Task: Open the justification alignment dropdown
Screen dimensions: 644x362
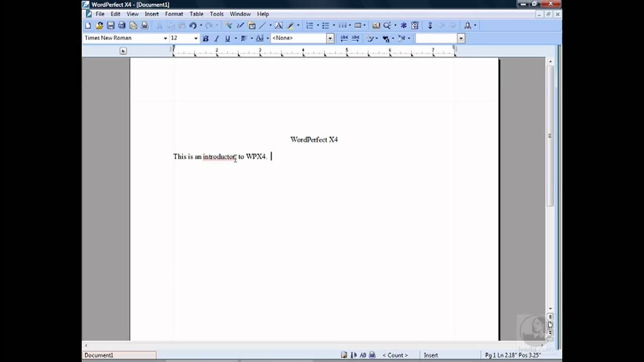Action: click(x=246, y=38)
